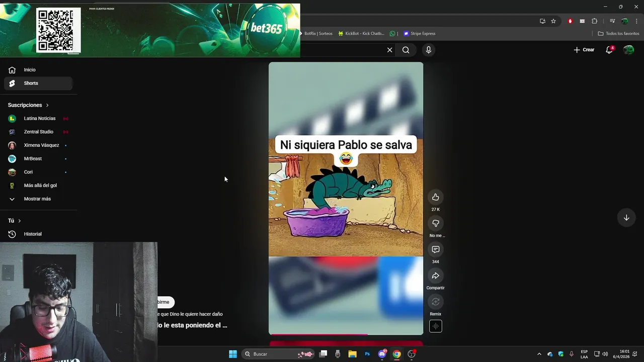Open the YouTube account avatar menu
The width and height of the screenshot is (644, 362).
pyautogui.click(x=628, y=50)
